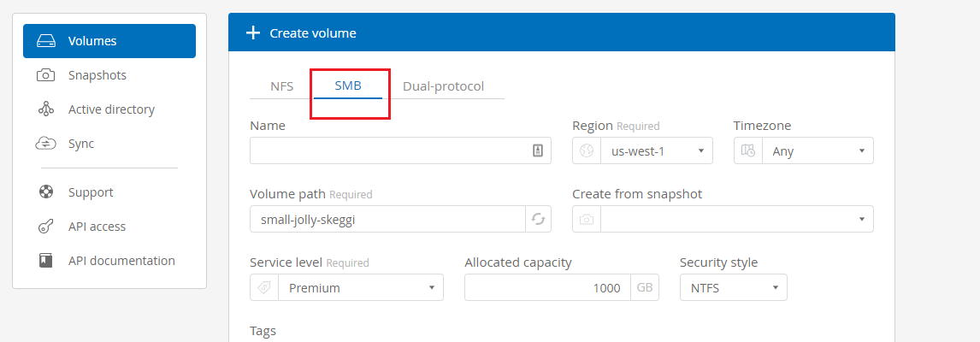
Task: Click the map clock icon beside Timezone
Action: tap(748, 150)
